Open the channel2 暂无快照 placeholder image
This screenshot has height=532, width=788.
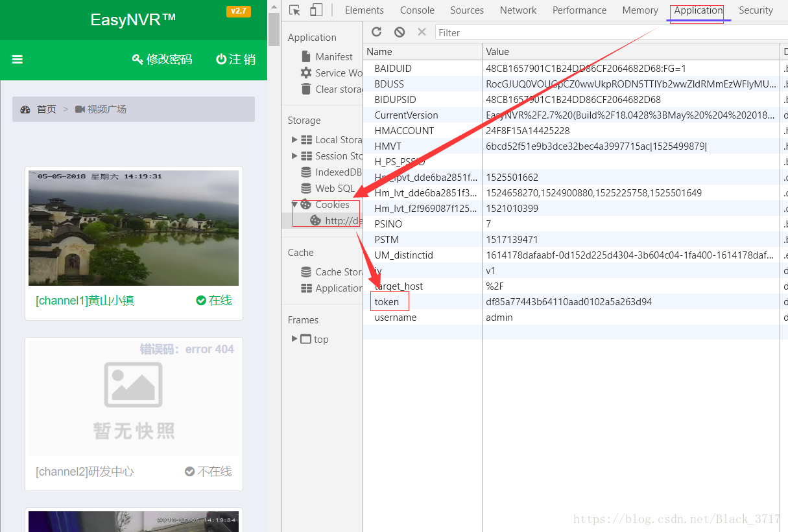click(134, 399)
